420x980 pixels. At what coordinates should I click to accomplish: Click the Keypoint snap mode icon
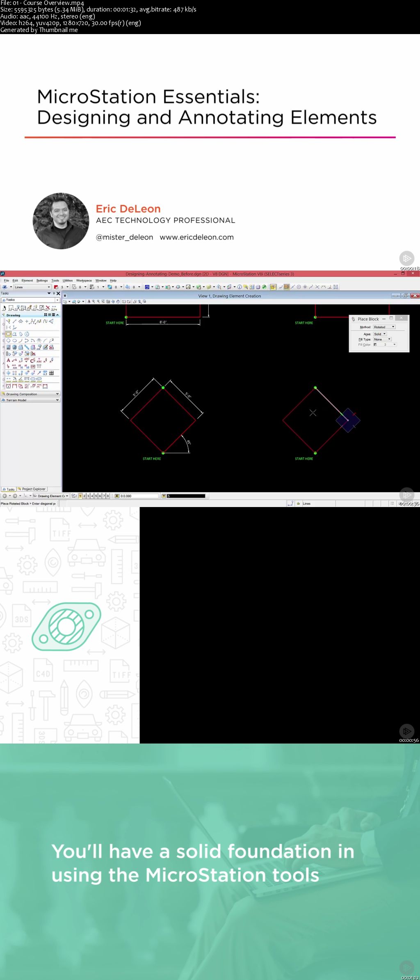287,287
